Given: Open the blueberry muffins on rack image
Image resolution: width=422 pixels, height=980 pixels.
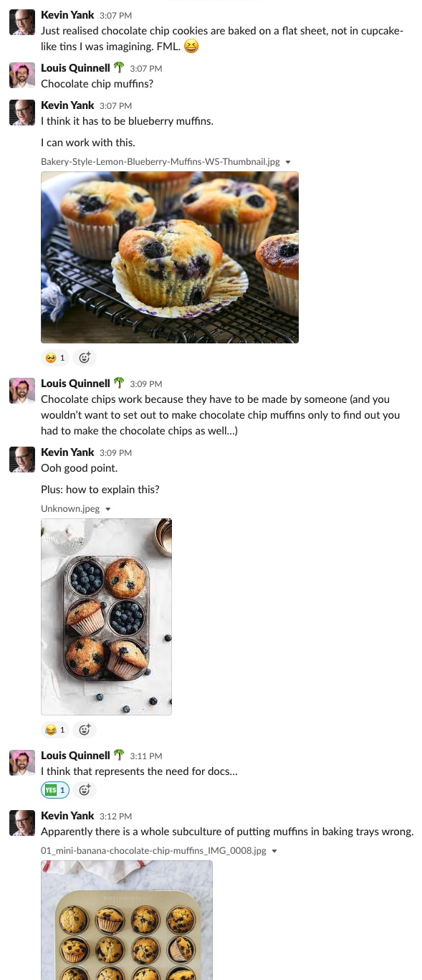Looking at the screenshot, I should (170, 257).
